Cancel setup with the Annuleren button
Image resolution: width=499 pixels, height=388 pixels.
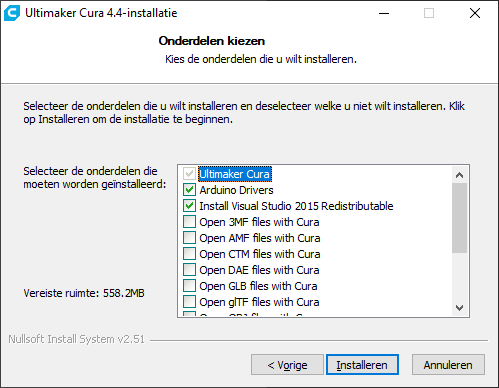[x=448, y=365]
